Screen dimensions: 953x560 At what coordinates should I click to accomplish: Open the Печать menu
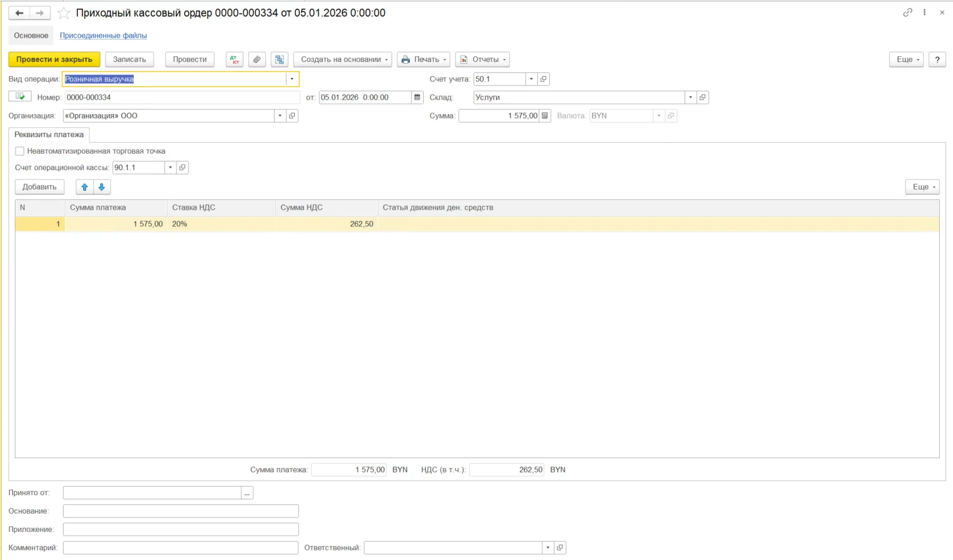point(423,59)
